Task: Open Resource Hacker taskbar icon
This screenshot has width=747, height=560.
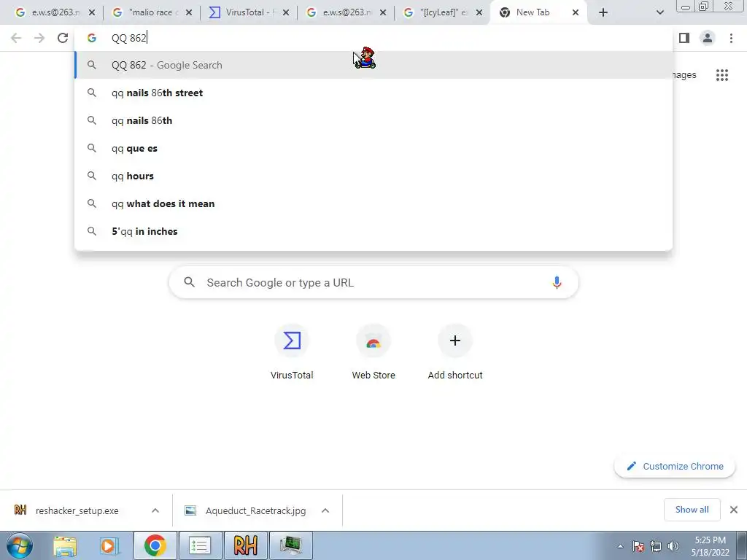Action: pos(246,545)
